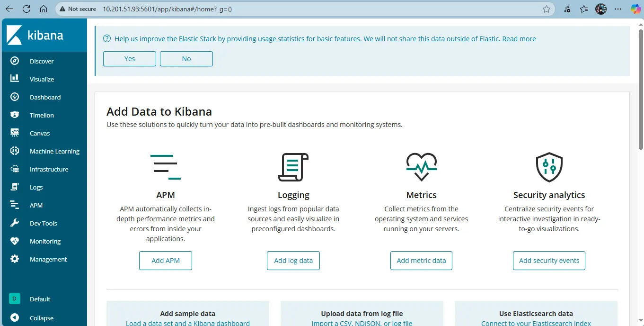Open Timelion via its sidebar icon
Viewport: 644px width, 326px height.
(x=15, y=115)
